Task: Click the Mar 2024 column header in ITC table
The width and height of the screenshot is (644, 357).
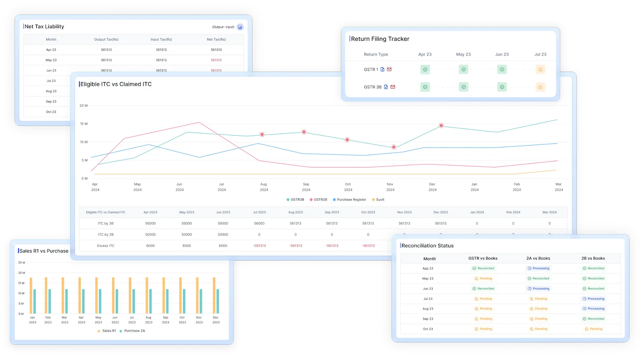Action: pyautogui.click(x=549, y=212)
